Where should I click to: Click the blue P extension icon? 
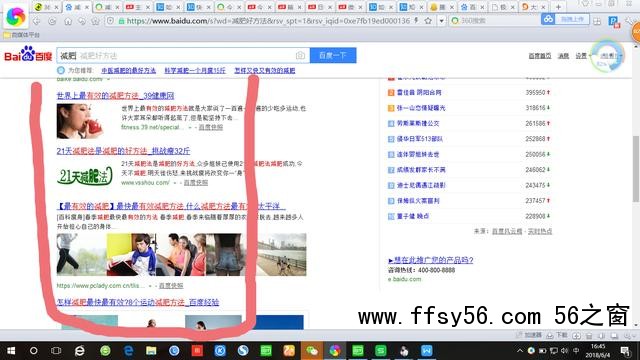pyautogui.click(x=613, y=21)
